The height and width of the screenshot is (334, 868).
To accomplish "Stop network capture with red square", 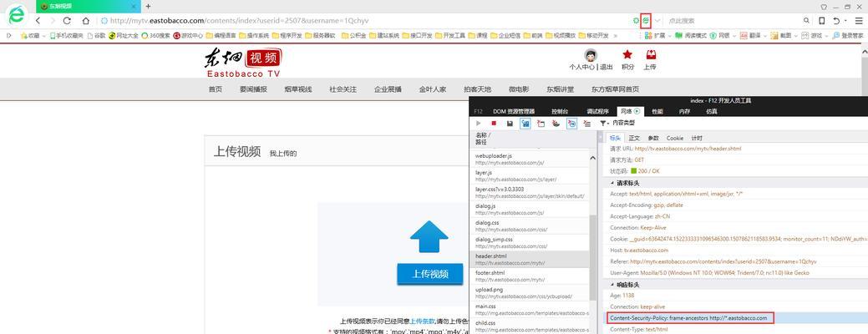I will (494, 124).
